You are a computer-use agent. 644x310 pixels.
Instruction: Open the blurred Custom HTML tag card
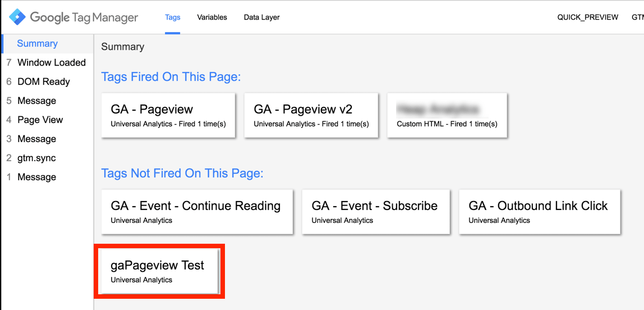[x=447, y=115]
